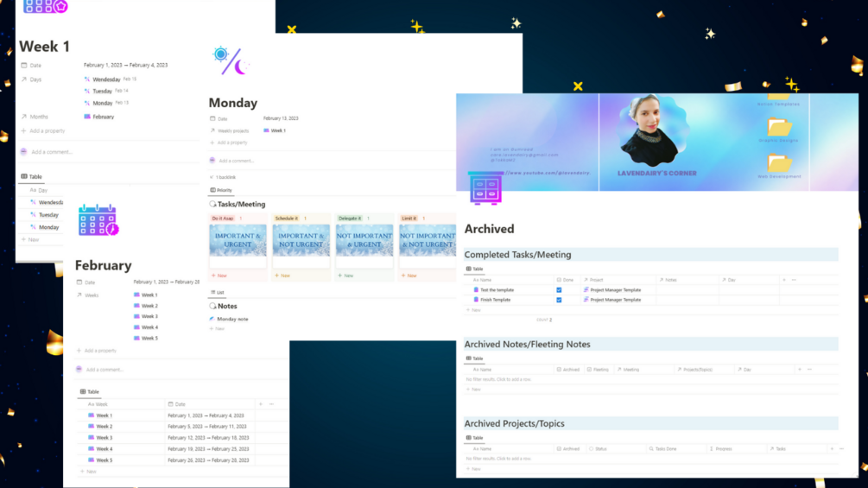
Task: Select the Table tab on February page
Action: coord(90,392)
